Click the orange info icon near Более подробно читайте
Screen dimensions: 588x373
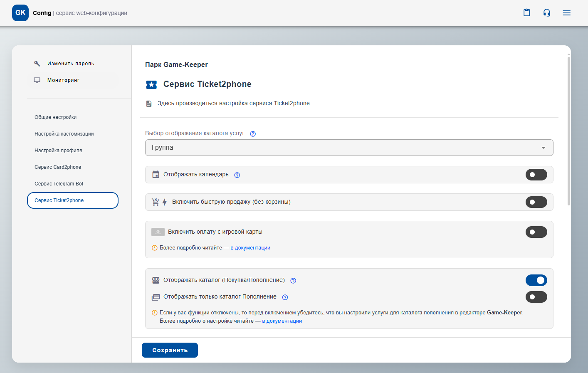coord(155,248)
